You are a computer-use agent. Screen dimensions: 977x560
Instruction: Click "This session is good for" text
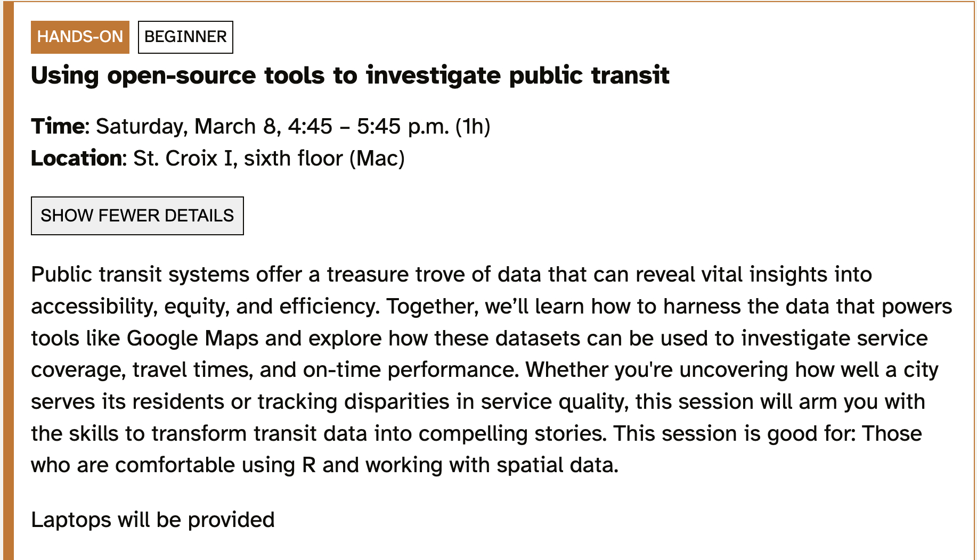[x=734, y=434]
